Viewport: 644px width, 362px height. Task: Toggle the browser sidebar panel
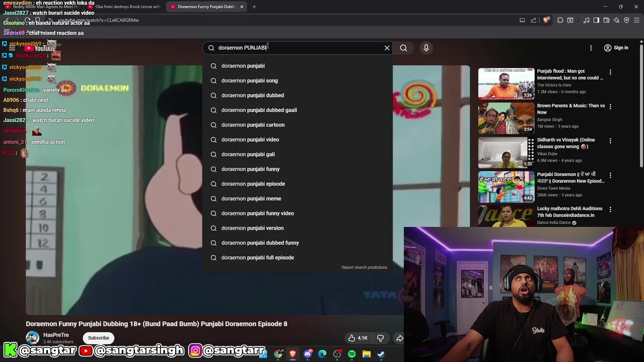596,20
